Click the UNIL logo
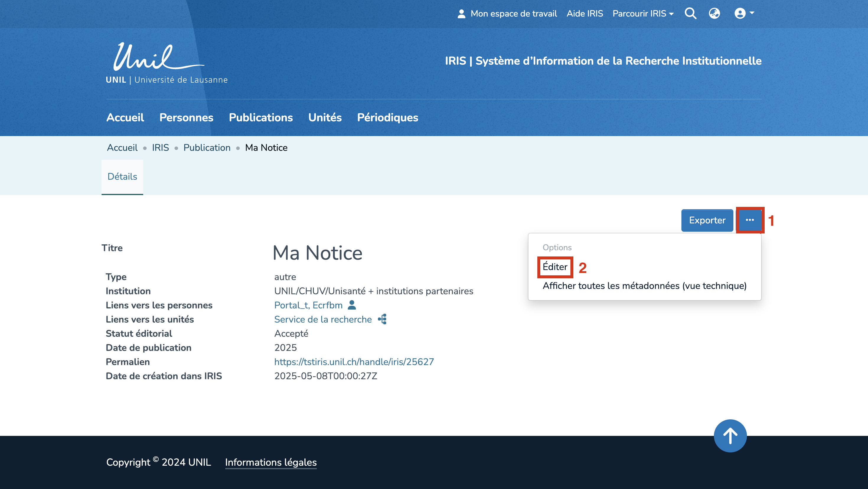The image size is (868, 489). 167,63
